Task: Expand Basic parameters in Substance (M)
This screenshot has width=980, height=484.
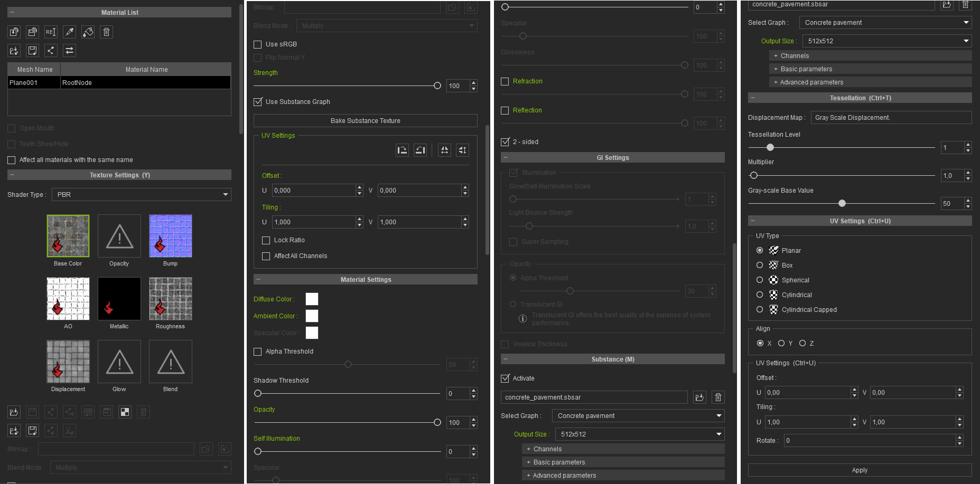Action: pos(623,462)
